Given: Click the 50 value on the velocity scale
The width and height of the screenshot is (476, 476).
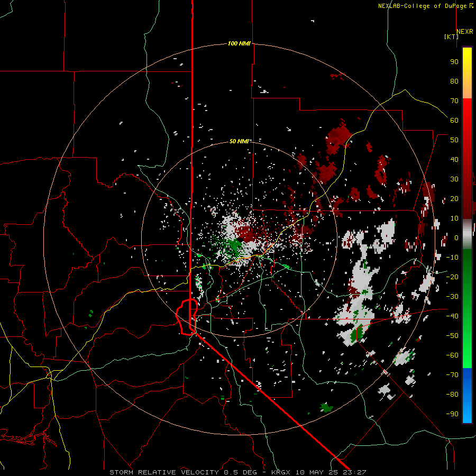Looking at the screenshot, I should (454, 140).
